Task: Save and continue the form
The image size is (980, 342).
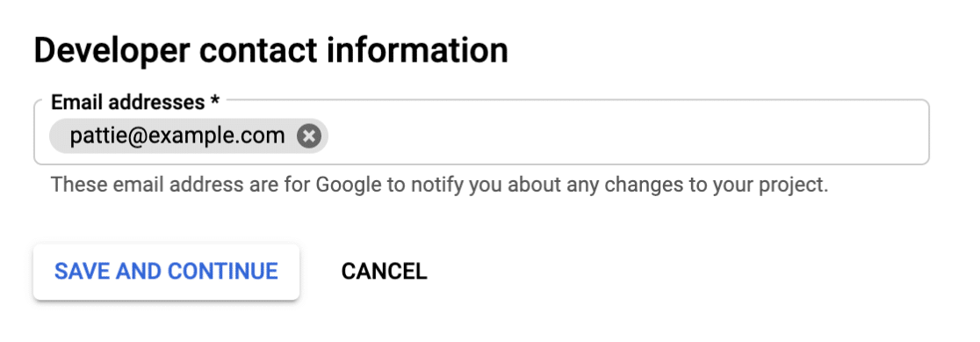Action: pyautogui.click(x=166, y=272)
